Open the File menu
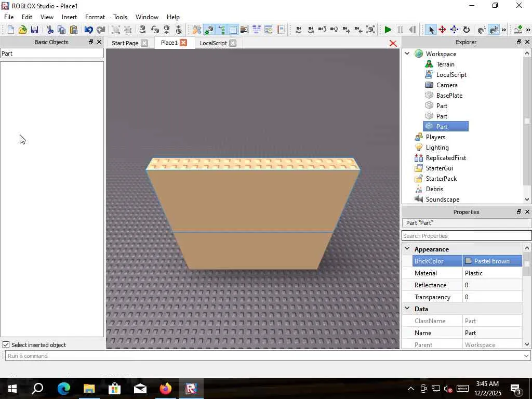 (x=9, y=17)
